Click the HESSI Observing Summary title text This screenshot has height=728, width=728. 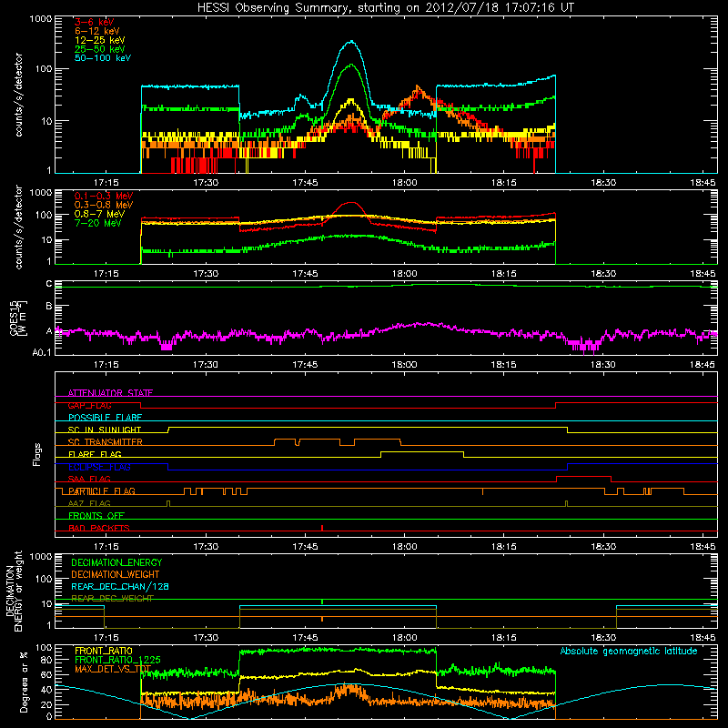(385, 8)
